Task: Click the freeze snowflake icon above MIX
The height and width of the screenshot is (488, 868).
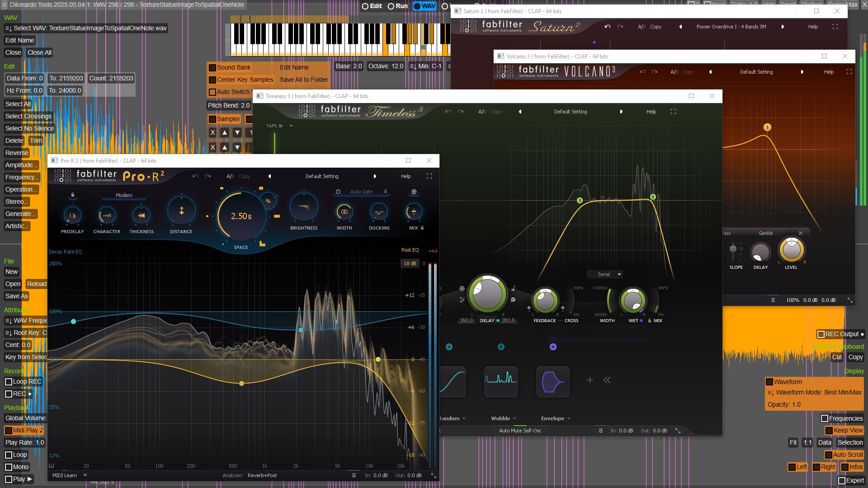Action: click(414, 192)
